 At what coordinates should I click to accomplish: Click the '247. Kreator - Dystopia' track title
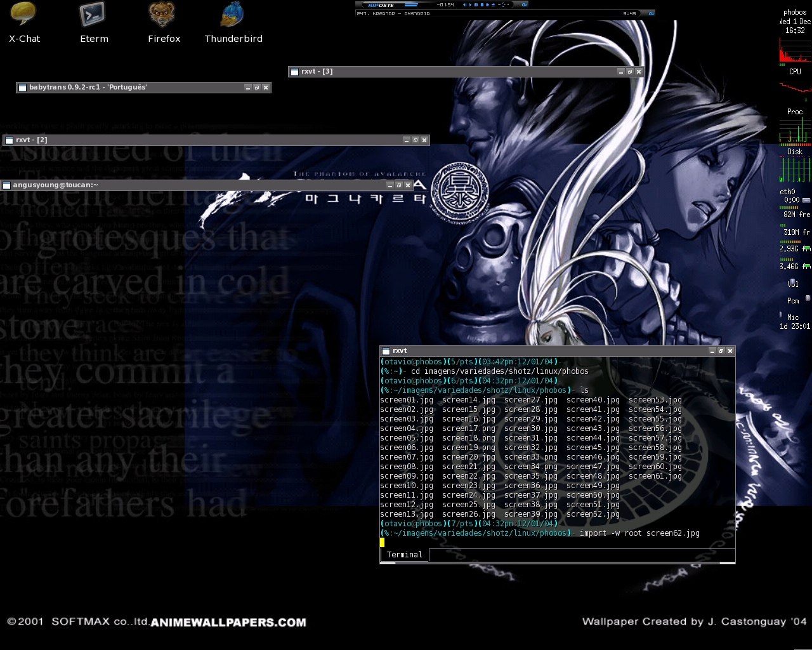[x=393, y=13]
